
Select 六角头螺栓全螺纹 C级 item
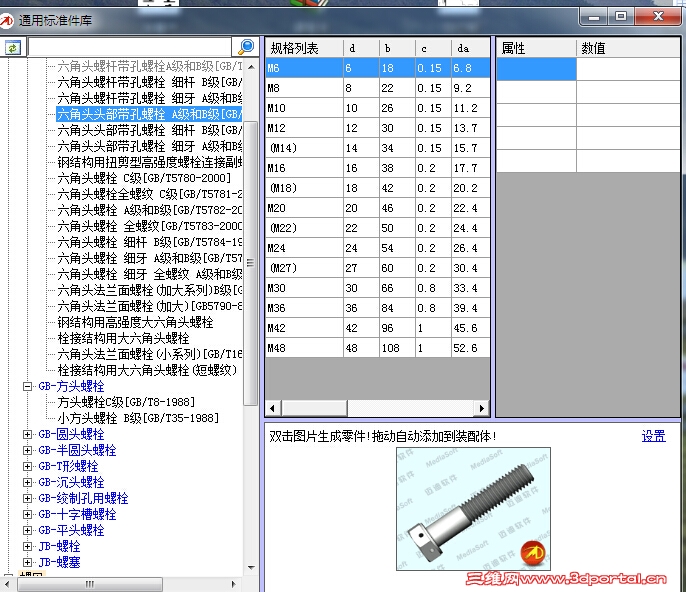point(150,194)
